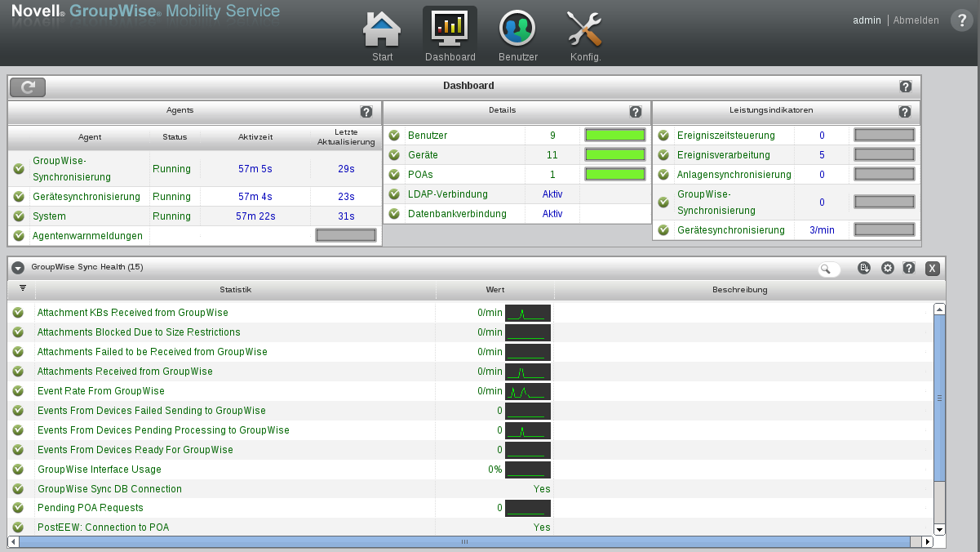Viewport: 980px width, 552px height.
Task: Click the status icon beside Benutzer in Details
Action: pos(394,136)
